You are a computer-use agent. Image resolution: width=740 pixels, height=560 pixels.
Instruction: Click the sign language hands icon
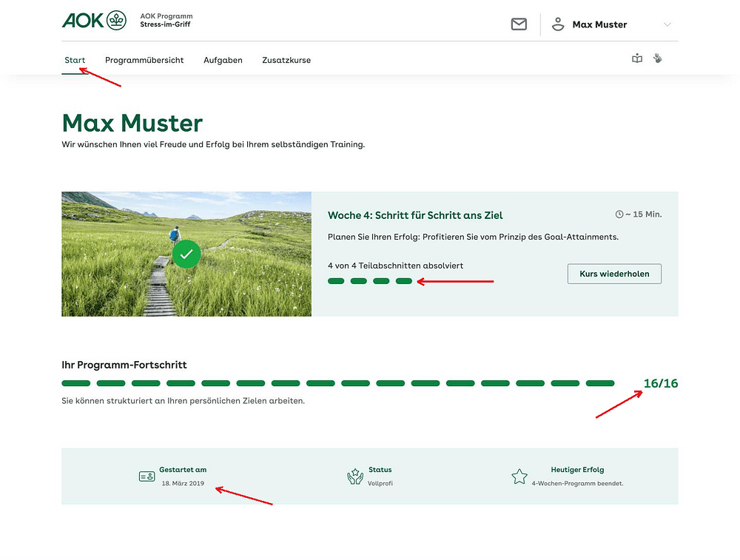point(657,58)
